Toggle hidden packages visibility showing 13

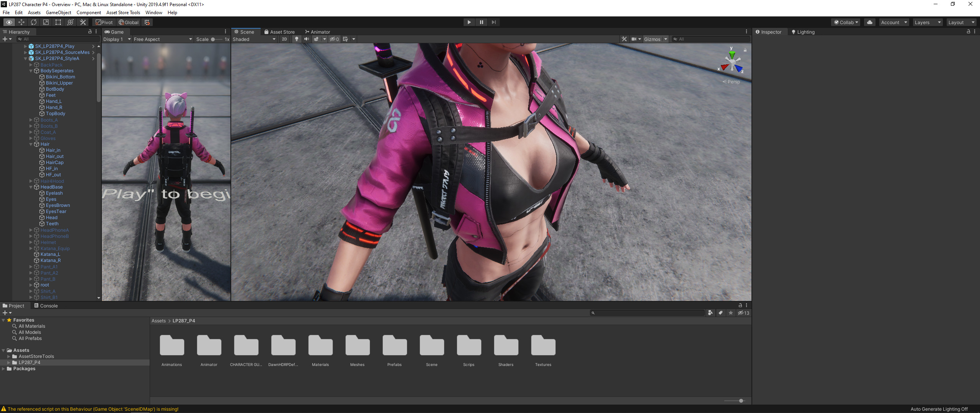click(x=744, y=313)
